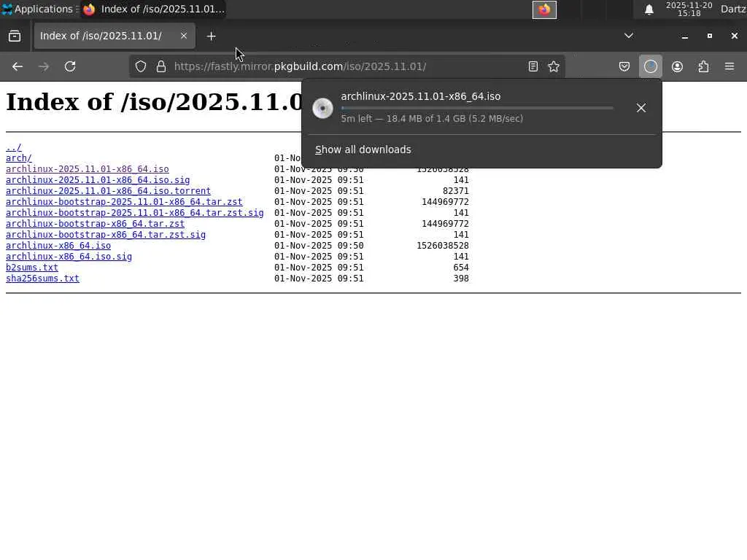Download archlinux-x86_64.iso link
Screen dimensions: 747x560
[x=58, y=246]
